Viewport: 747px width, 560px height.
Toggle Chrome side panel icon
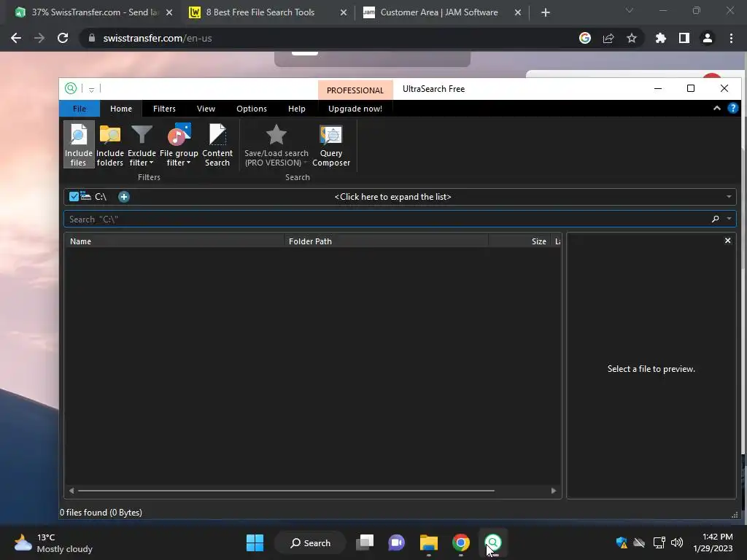click(684, 38)
